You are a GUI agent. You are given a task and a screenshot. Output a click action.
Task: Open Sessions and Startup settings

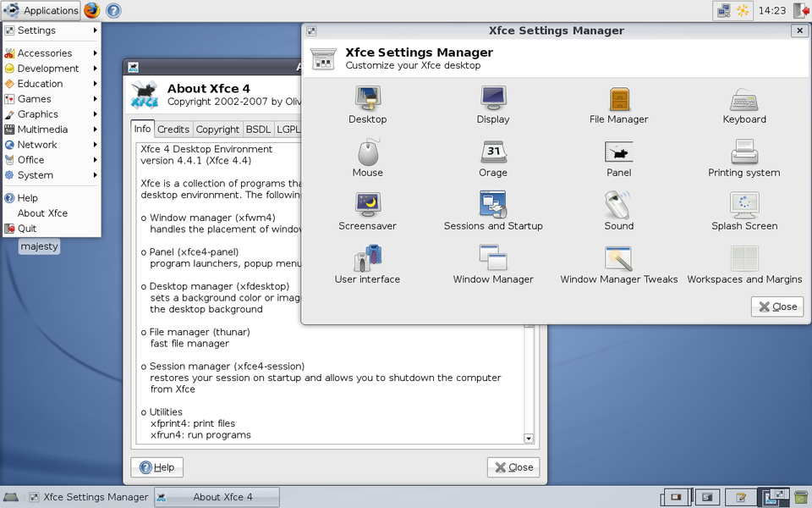(493, 212)
